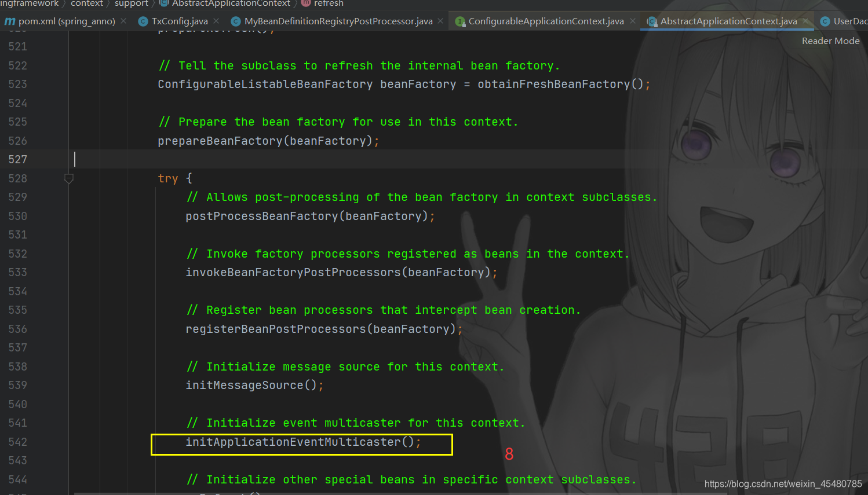The height and width of the screenshot is (495, 868).
Task: Click the registerBeanPostProcessors call
Action: tap(320, 329)
